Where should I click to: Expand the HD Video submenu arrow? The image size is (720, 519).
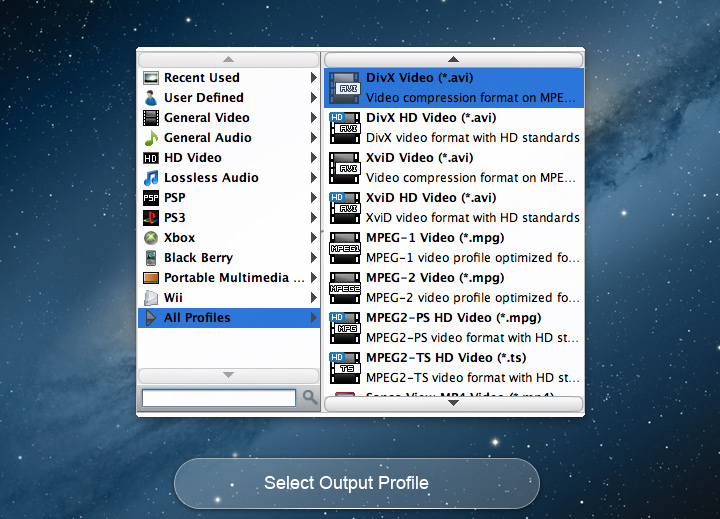(314, 158)
